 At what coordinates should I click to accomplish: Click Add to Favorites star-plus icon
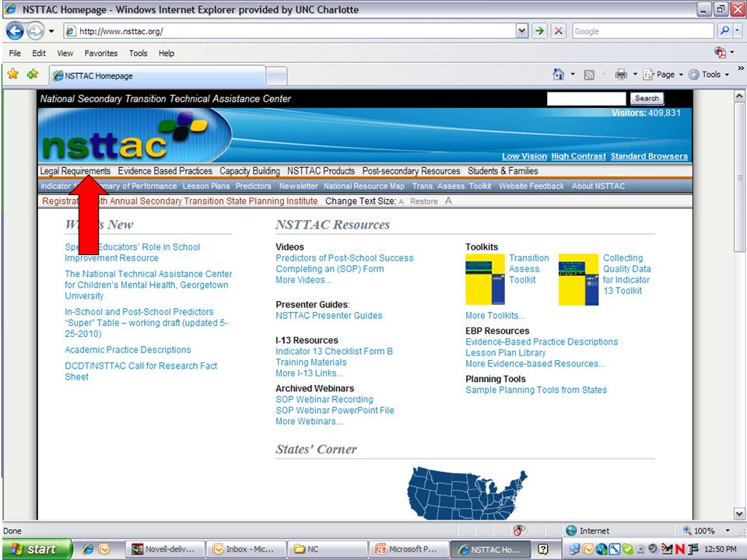[33, 75]
